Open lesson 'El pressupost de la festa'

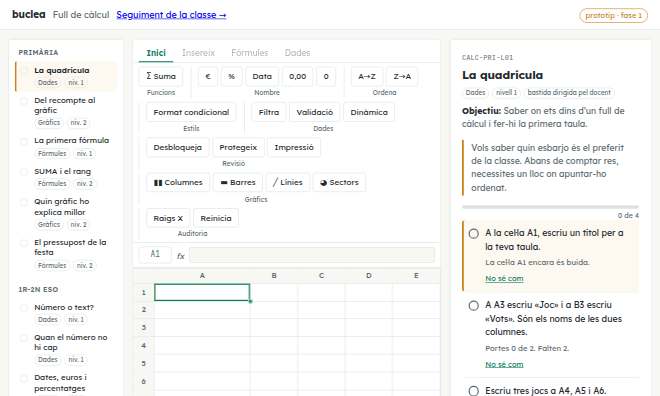tap(66, 253)
